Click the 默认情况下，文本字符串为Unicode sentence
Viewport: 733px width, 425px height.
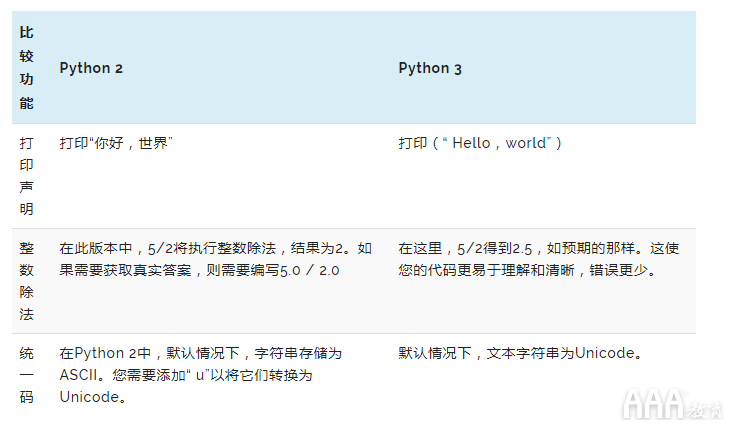[520, 353]
